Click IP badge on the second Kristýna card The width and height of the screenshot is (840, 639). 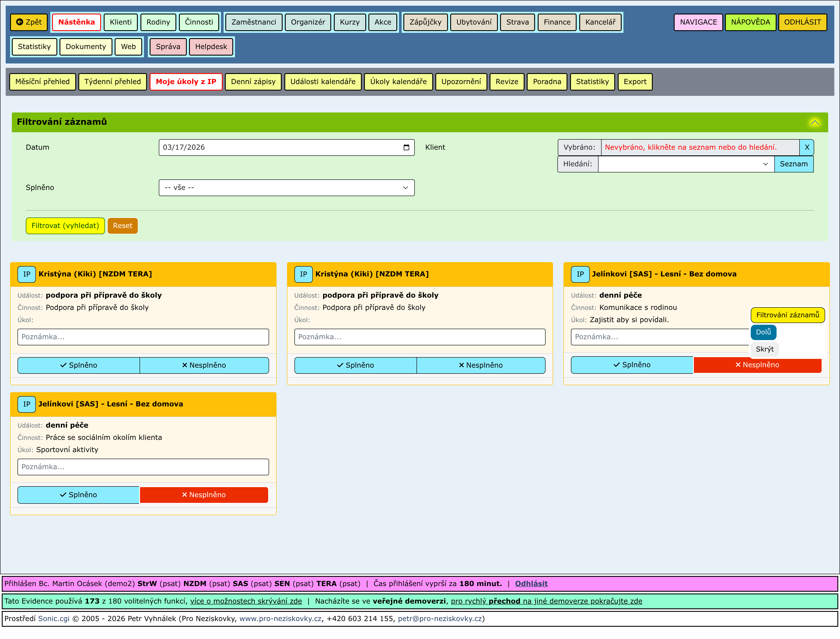(303, 274)
